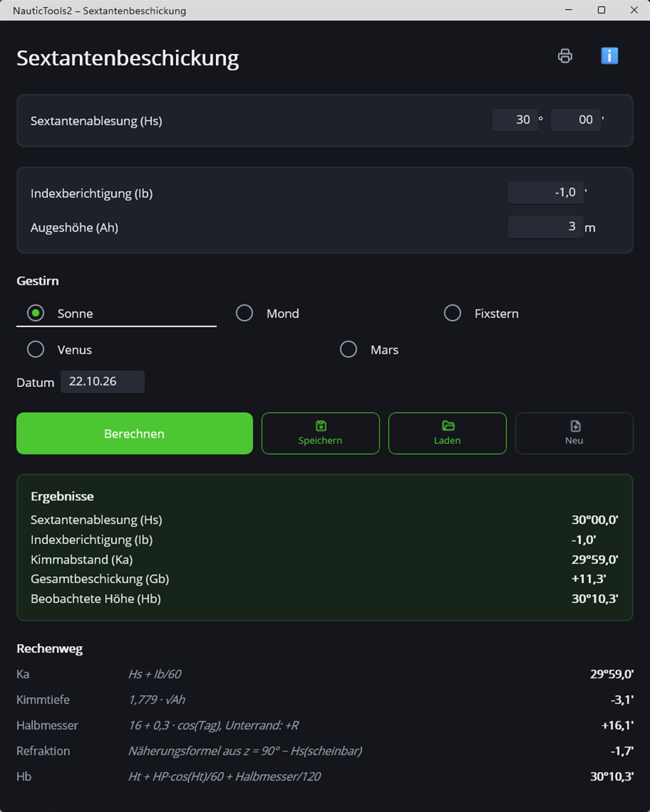Screen dimensions: 650x812
Task: Select the Sonne radio button
Action: click(x=36, y=313)
